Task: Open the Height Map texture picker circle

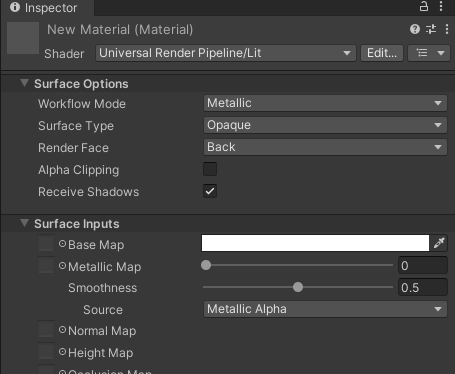Action: point(62,352)
